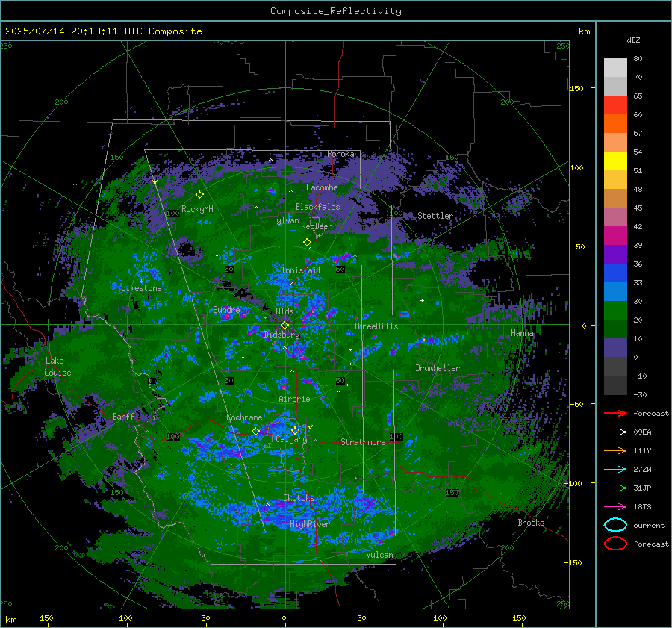The image size is (672, 628).
Task: Click the Airdrie city label
Action: click(x=294, y=399)
